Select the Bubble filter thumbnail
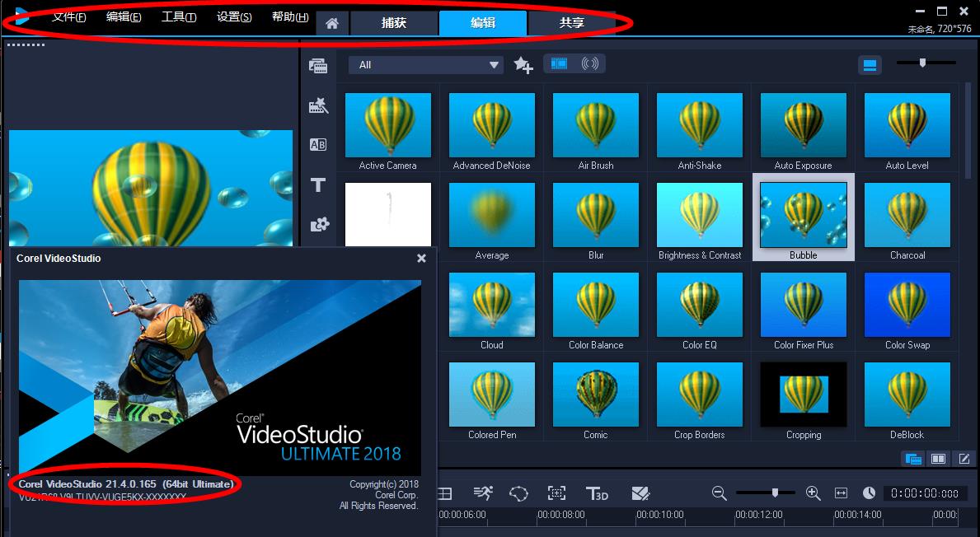The image size is (980, 537). (x=803, y=215)
